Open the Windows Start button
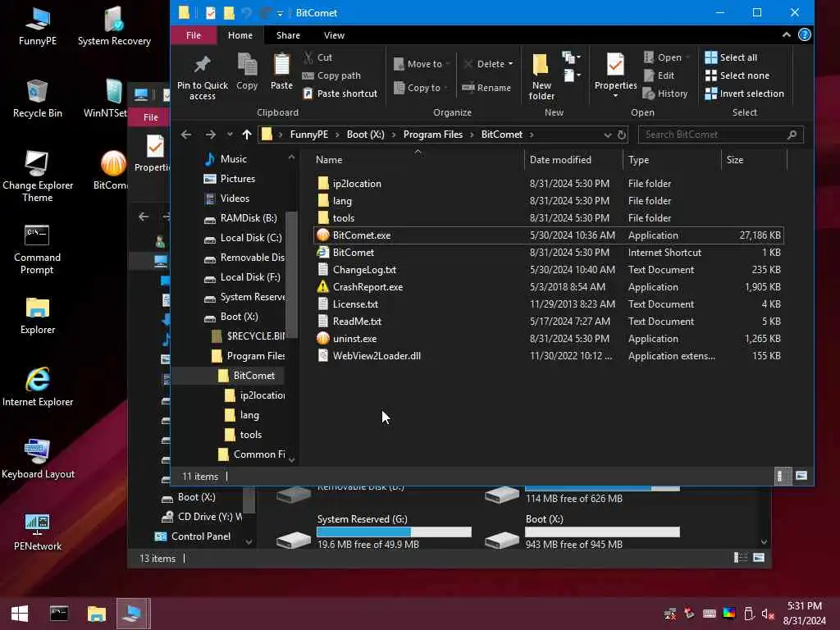The height and width of the screenshot is (630, 840). tap(20, 614)
